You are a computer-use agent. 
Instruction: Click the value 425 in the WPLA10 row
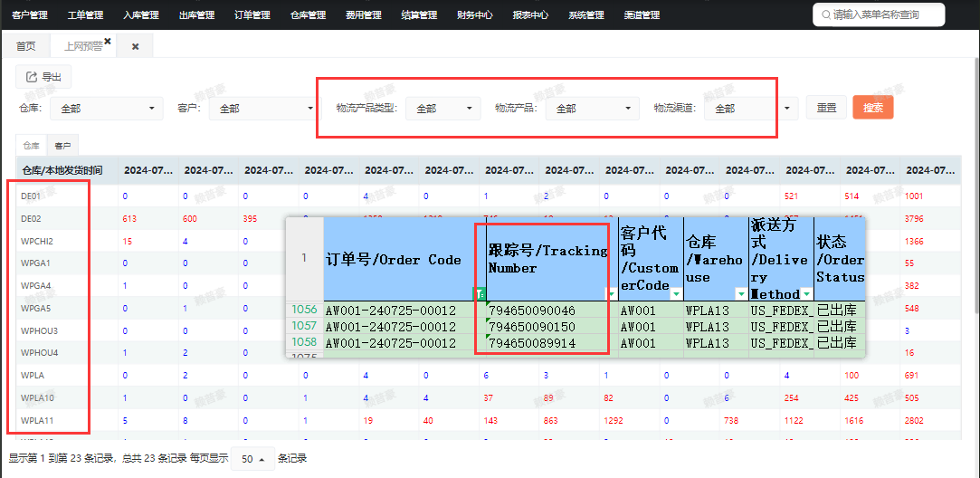point(852,398)
